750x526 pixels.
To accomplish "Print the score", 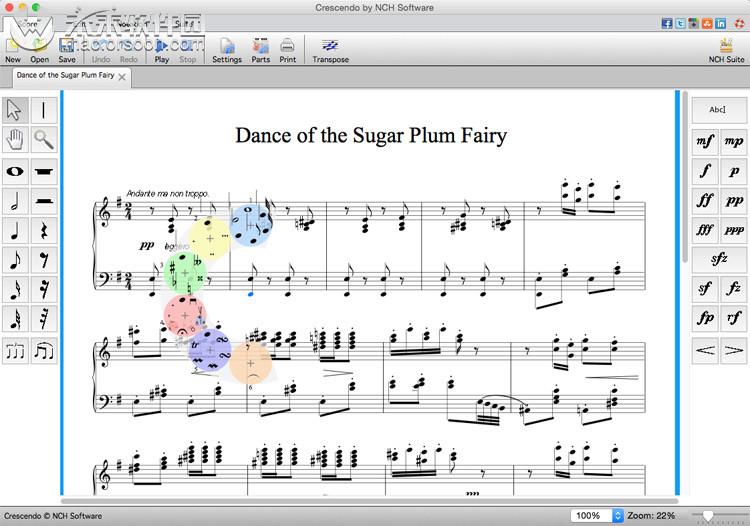I will [x=287, y=51].
